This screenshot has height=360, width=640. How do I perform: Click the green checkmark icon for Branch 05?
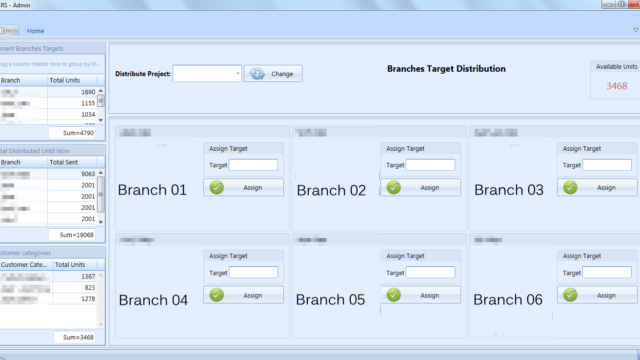394,295
